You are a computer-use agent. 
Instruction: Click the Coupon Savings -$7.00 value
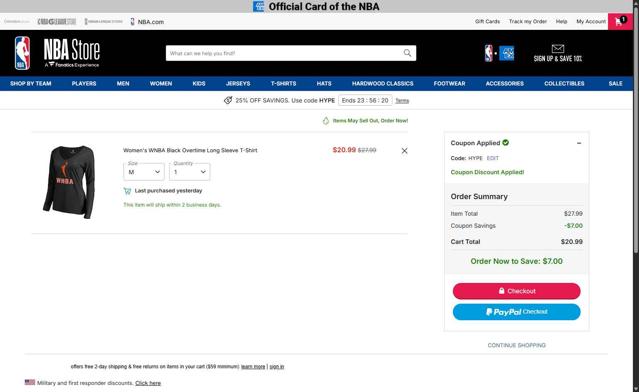(573, 226)
